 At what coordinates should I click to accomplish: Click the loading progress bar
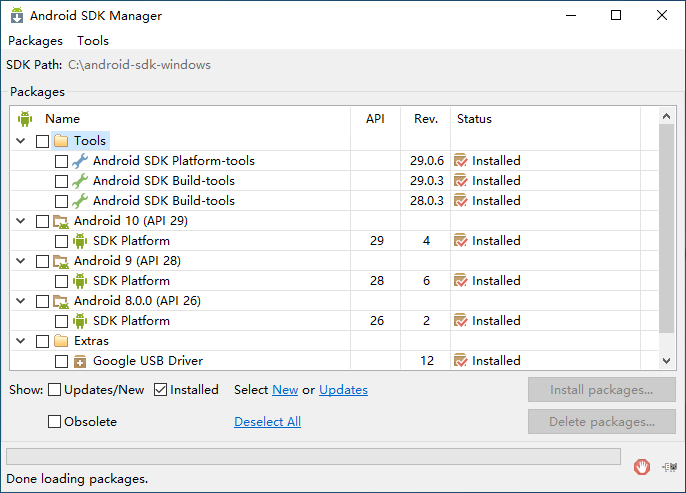click(x=313, y=456)
